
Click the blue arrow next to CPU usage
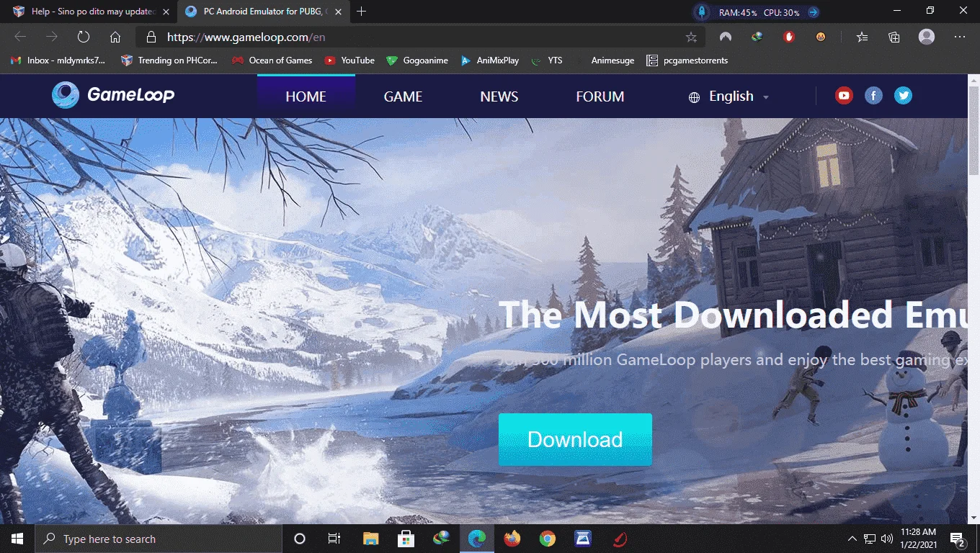pos(813,12)
